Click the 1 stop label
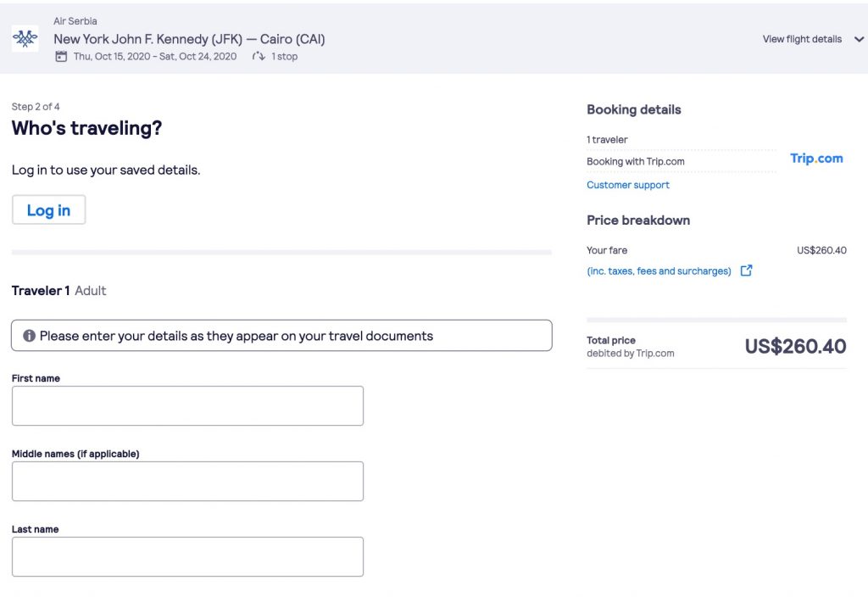Viewport: 868px width, 597px height. [284, 57]
